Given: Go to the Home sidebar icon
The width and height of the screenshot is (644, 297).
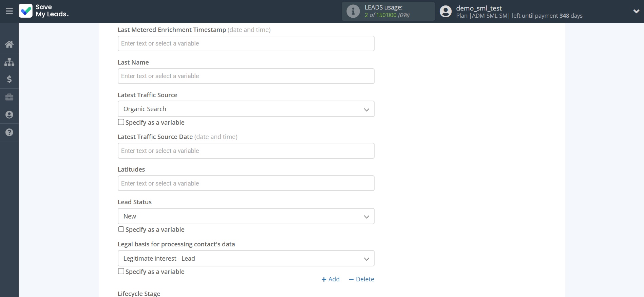Looking at the screenshot, I should click(9, 44).
